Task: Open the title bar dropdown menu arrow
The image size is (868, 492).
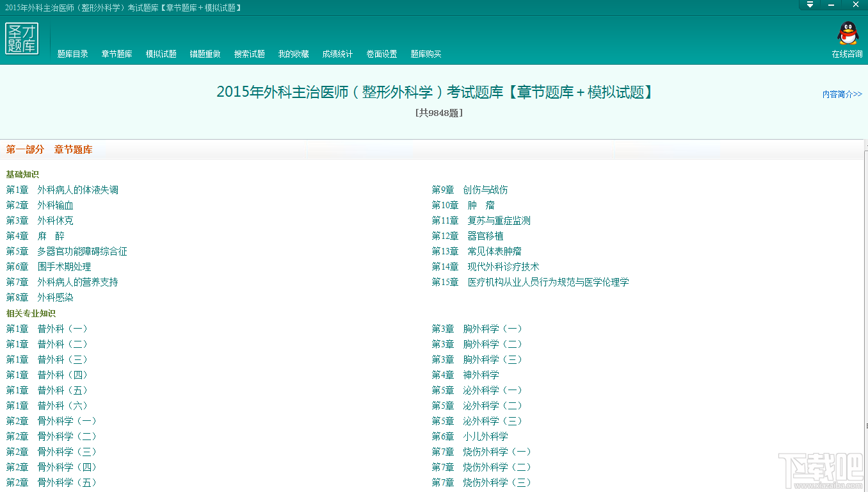Action: (810, 4)
